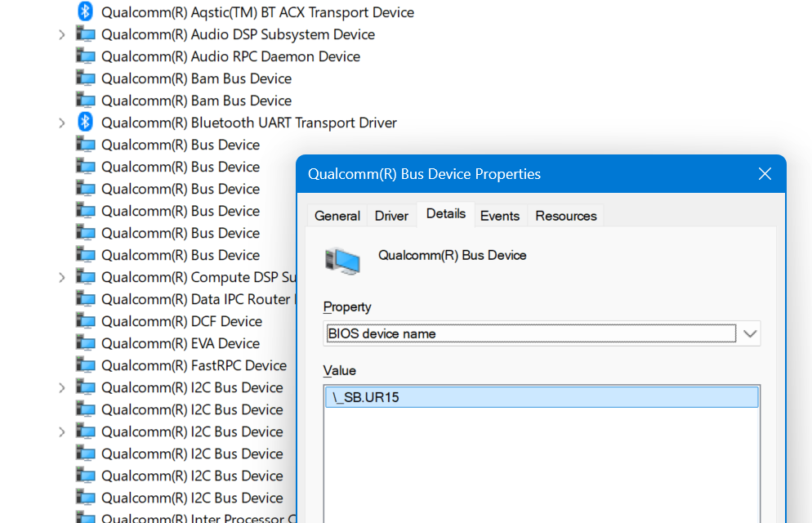
Task: Expand Qualcomm Audio DSP Subsystem Device node
Action: point(61,34)
